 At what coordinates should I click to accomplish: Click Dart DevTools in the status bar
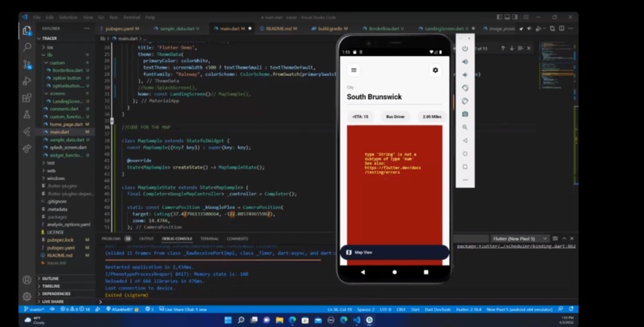437,309
